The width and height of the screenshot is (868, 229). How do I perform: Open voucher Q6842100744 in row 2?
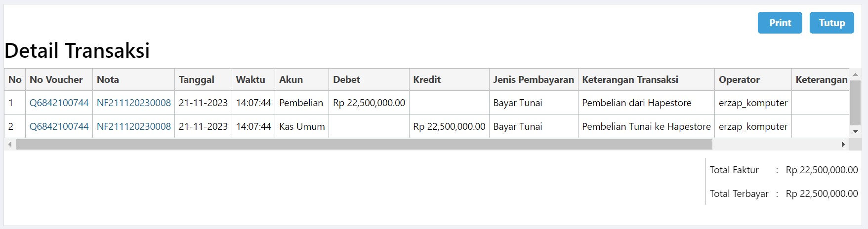click(59, 126)
